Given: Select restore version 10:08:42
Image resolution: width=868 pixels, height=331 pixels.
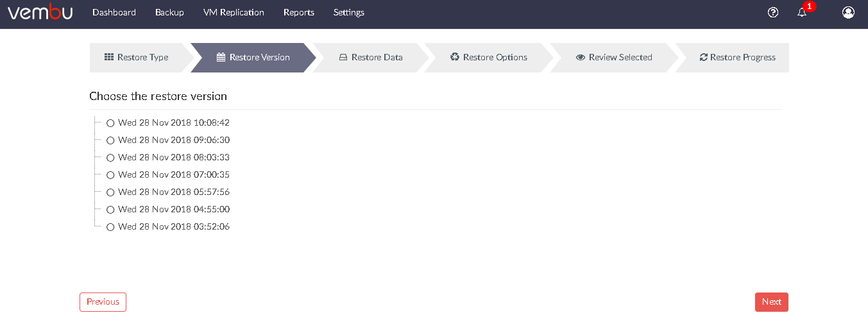Looking at the screenshot, I should point(110,123).
